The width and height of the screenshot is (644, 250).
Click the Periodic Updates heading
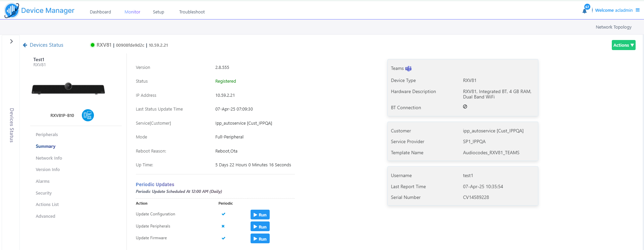[x=155, y=184]
